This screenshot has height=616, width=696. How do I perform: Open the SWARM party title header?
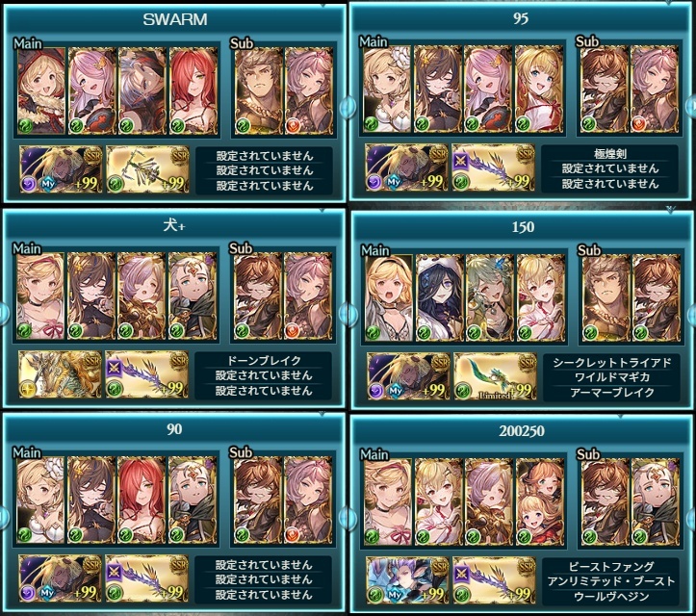(x=174, y=19)
